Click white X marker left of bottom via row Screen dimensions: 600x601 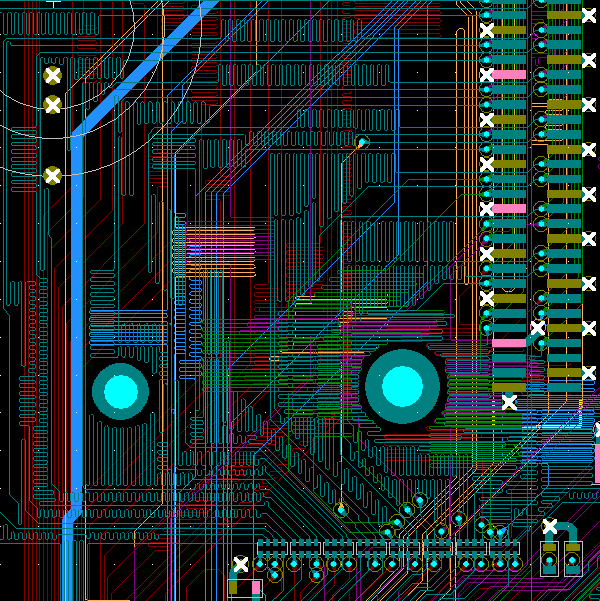pyautogui.click(x=240, y=564)
